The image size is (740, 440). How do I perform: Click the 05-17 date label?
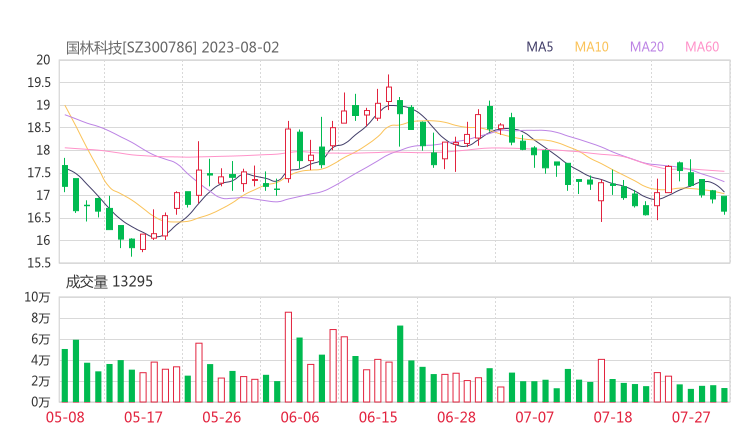pos(143,417)
